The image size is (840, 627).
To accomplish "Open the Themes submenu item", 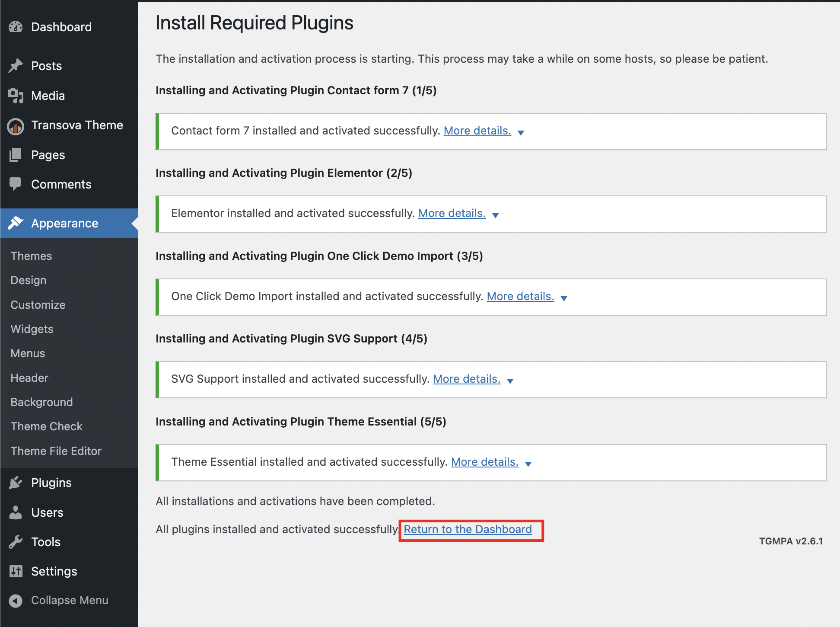I will click(x=31, y=256).
